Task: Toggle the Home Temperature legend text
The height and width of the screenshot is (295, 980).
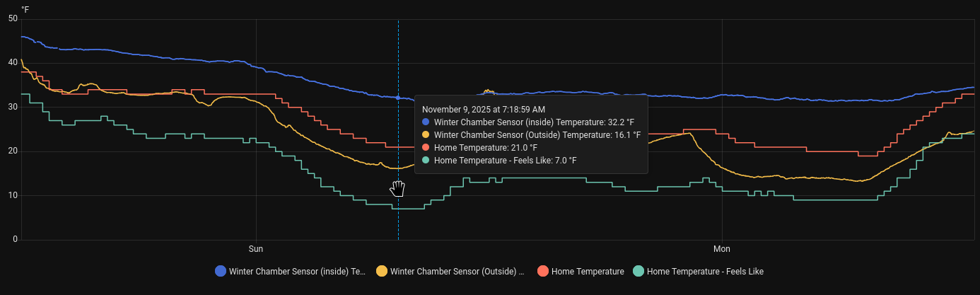Action: [x=588, y=271]
